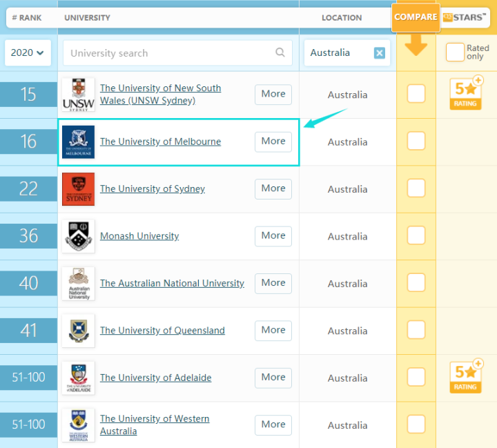The image size is (497, 448).
Task: Open the University of Sydney logo
Action: coord(78,189)
